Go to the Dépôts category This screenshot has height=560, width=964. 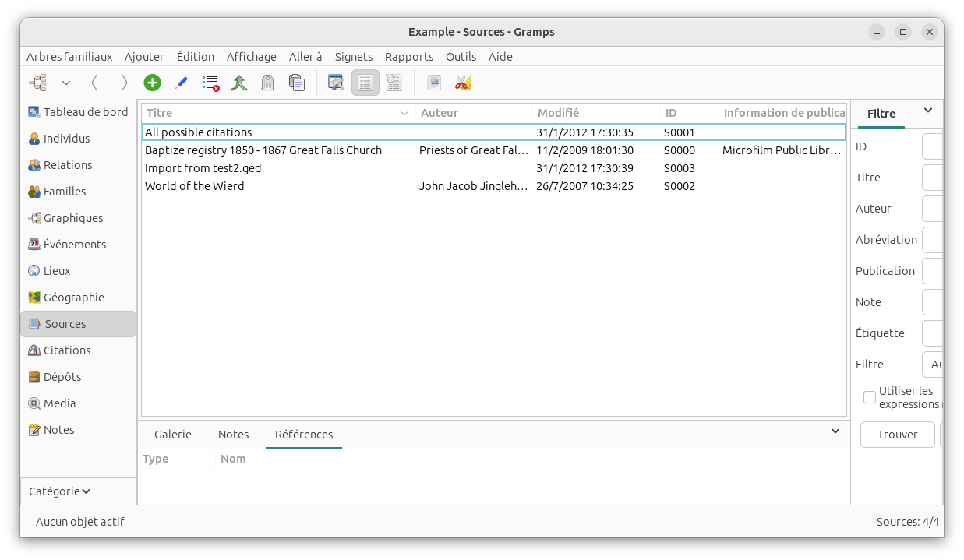[78, 377]
